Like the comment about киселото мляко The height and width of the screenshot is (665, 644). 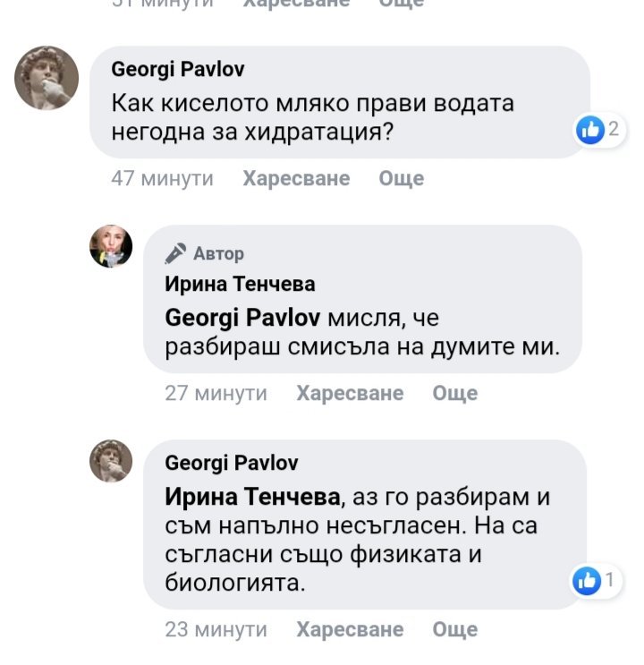pos(296,179)
